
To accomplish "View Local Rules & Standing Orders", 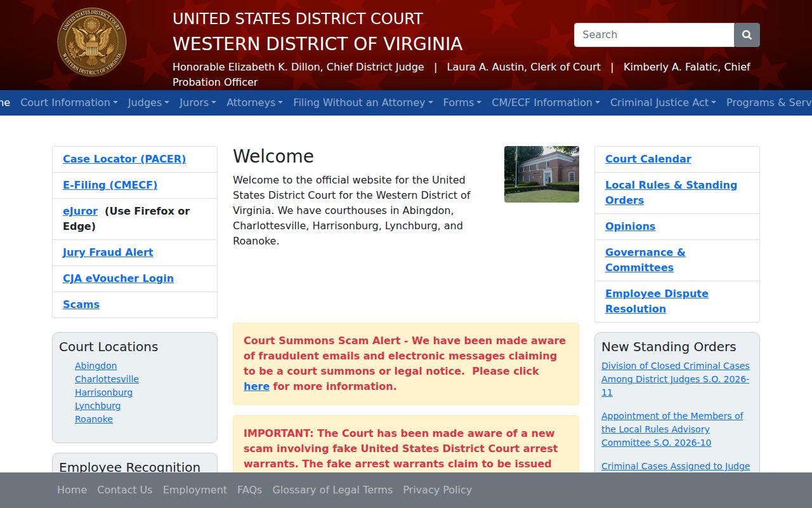I will [x=671, y=192].
